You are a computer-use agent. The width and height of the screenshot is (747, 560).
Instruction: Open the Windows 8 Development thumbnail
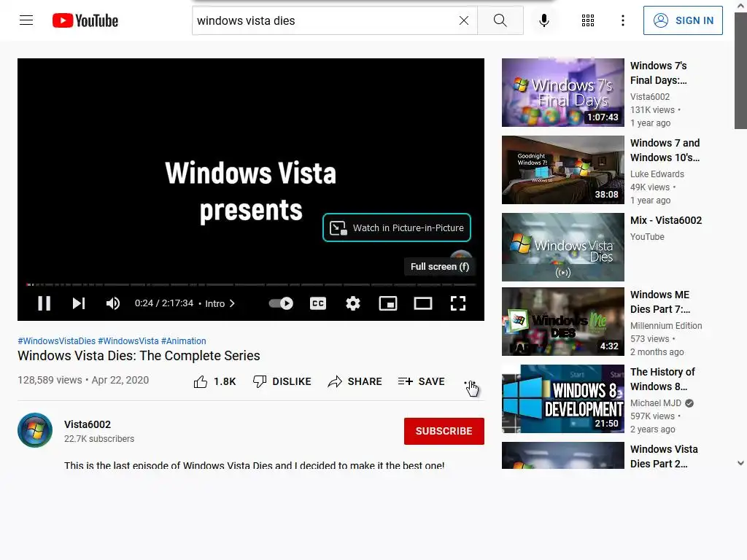[x=562, y=399]
